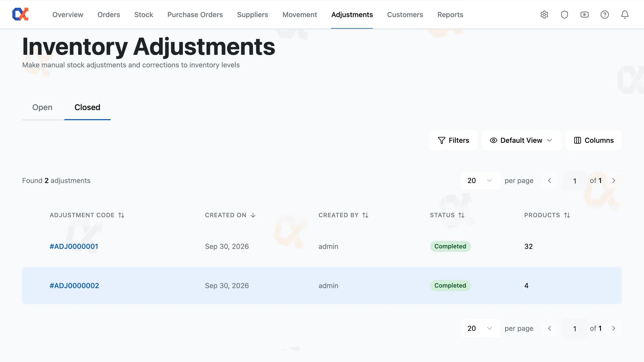Click products count 32
644x362 pixels.
tap(528, 246)
